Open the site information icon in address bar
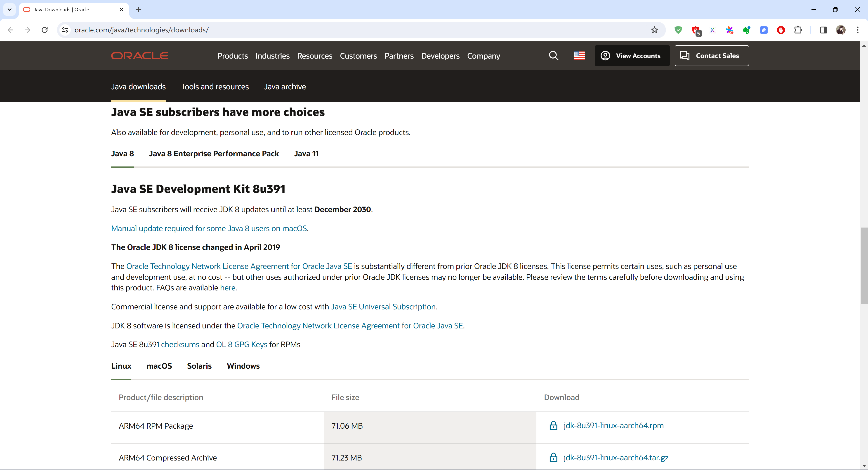Screen dimensions: 868x470 coord(65,30)
